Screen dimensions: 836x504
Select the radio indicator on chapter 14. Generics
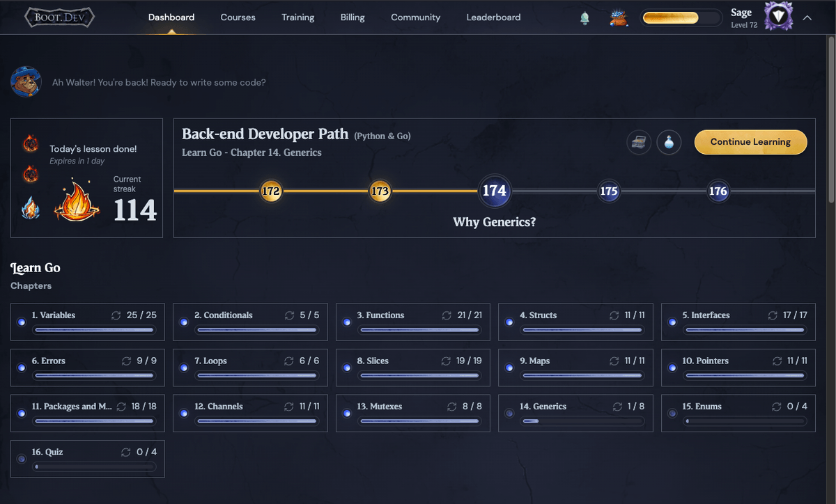(509, 412)
